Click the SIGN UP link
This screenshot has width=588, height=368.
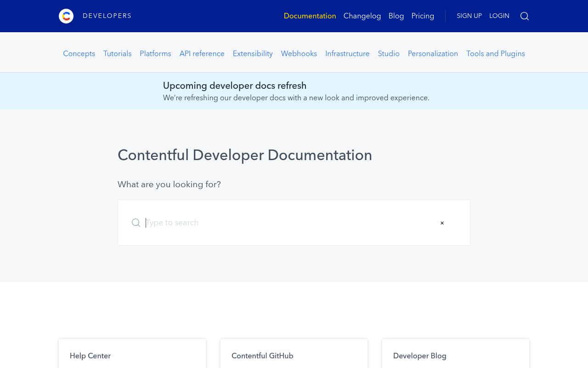(x=469, y=16)
